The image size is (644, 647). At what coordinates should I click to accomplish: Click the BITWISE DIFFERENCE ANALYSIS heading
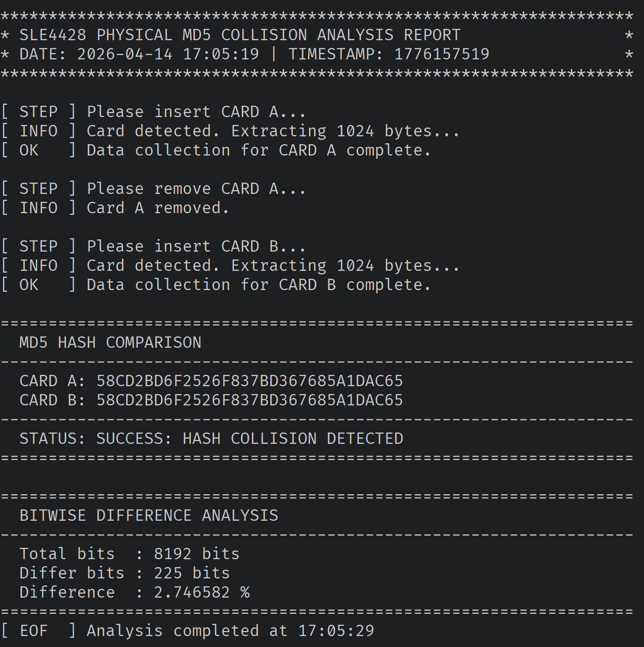[x=149, y=516]
